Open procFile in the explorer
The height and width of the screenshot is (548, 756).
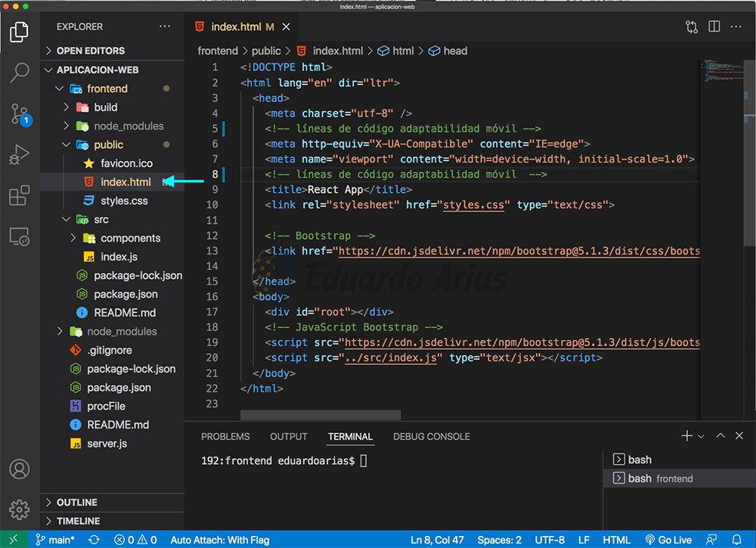[112, 406]
